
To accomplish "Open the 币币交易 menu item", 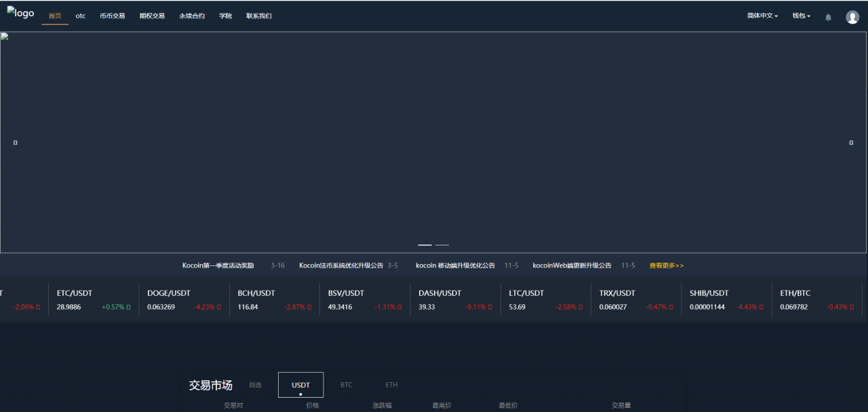I will tap(112, 16).
